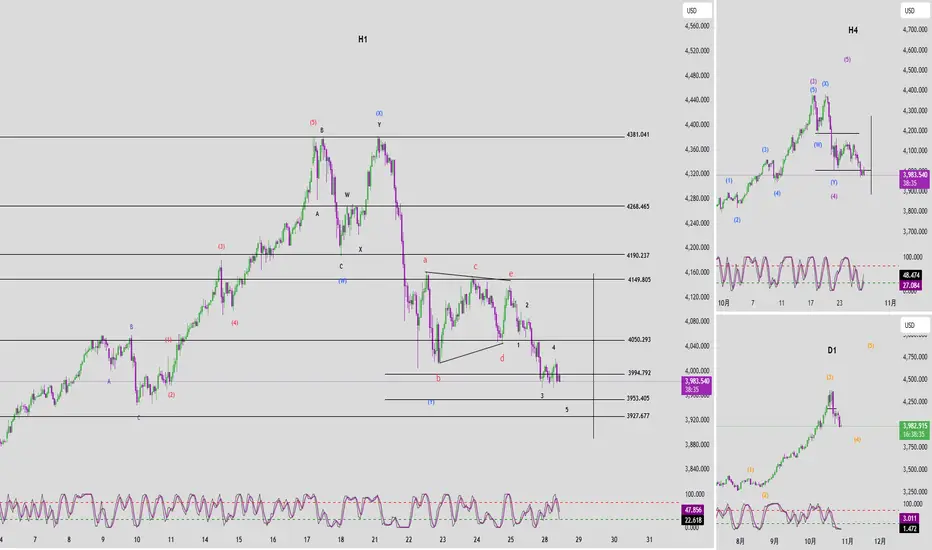Click the 27.084 oscillator value on H4
The height and width of the screenshot is (550, 932).
(x=911, y=285)
